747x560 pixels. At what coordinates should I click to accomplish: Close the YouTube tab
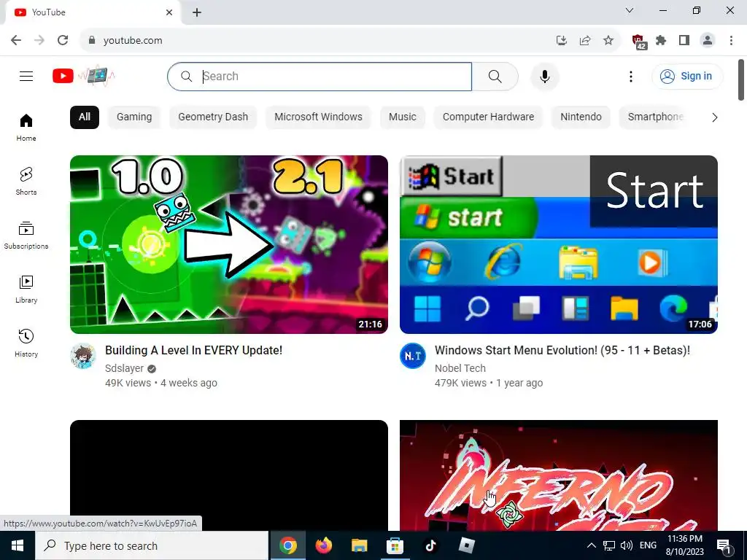tap(169, 12)
